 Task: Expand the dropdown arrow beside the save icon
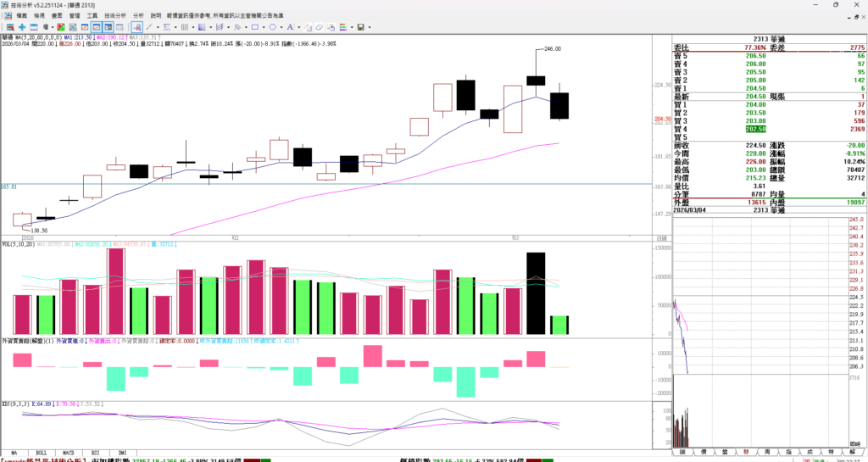pyautogui.click(x=370, y=27)
